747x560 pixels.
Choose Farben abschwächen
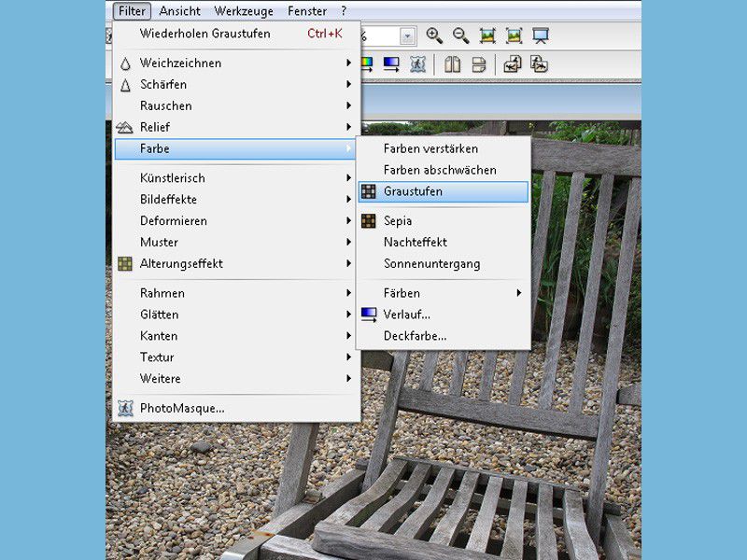(443, 170)
